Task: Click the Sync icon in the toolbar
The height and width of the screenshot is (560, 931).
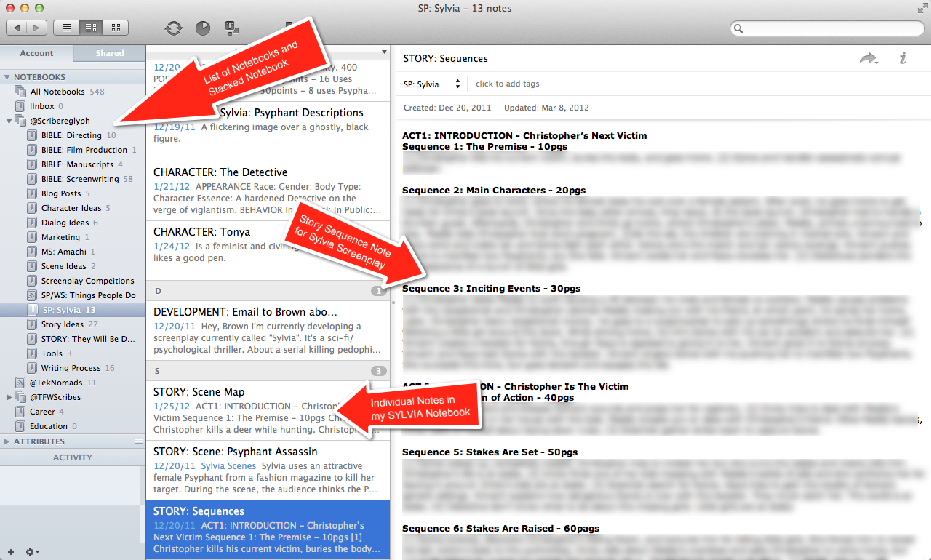Action: pyautogui.click(x=174, y=28)
